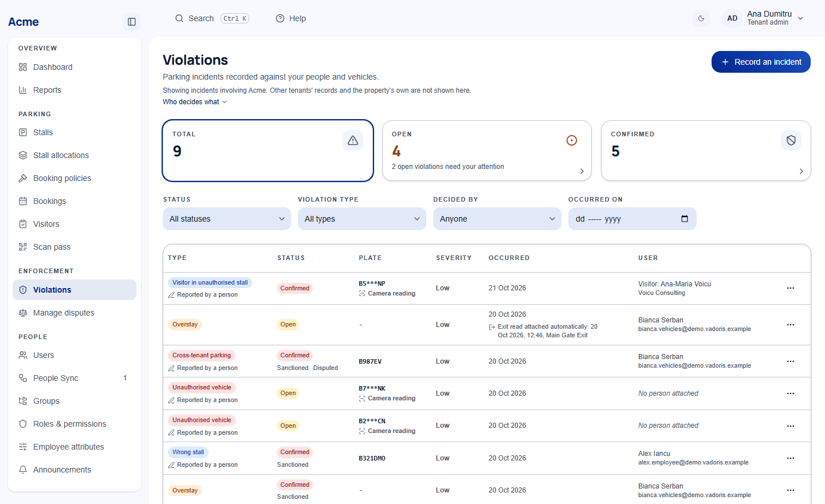Open the Search box
Screen dimensions: 825x504
coord(212,18)
